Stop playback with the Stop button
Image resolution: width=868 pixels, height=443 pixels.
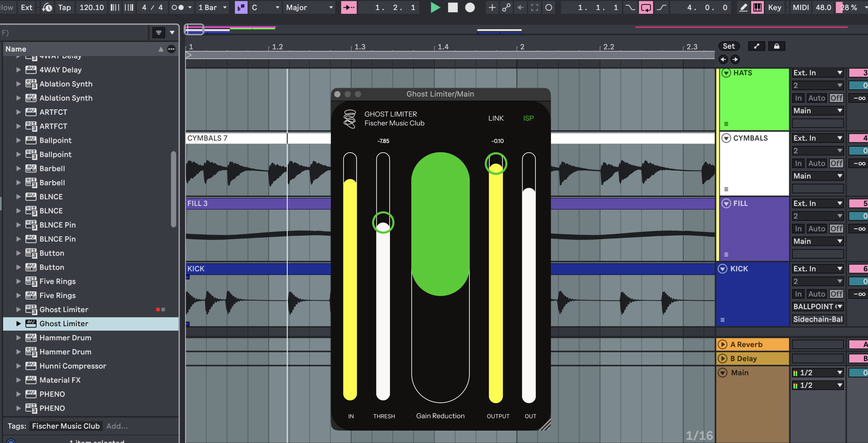coord(453,7)
